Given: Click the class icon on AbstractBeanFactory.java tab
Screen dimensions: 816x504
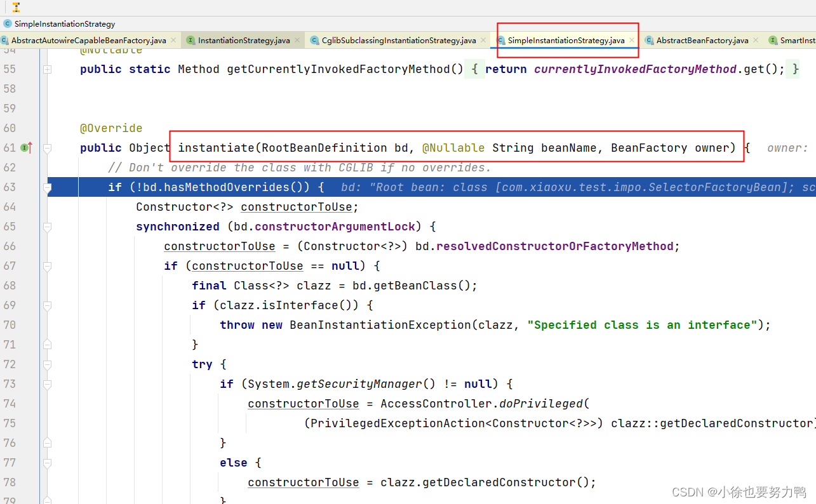Looking at the screenshot, I should click(649, 40).
